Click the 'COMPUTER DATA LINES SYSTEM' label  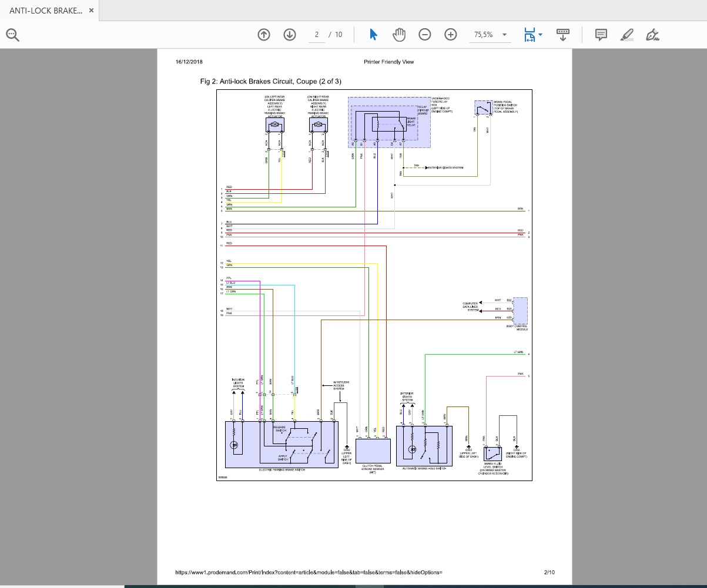coord(470,307)
